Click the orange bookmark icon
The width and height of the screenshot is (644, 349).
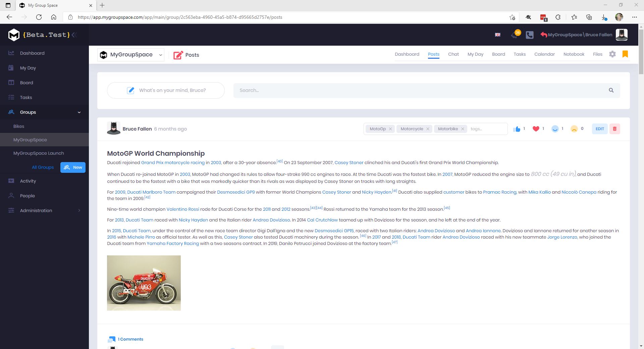(625, 54)
